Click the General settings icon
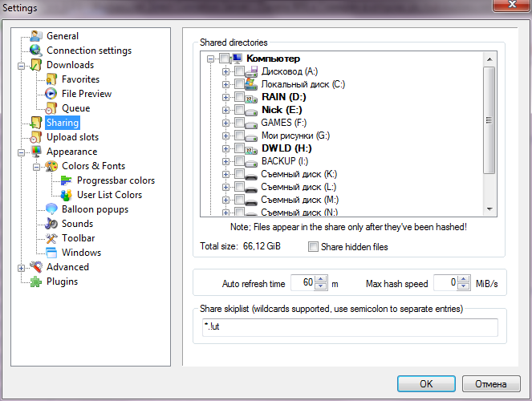This screenshot has height=401, width=532. pyautogui.click(x=36, y=36)
